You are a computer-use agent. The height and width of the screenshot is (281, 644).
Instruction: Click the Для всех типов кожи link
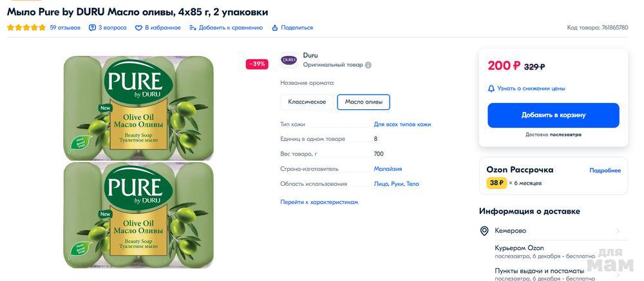[x=402, y=124]
